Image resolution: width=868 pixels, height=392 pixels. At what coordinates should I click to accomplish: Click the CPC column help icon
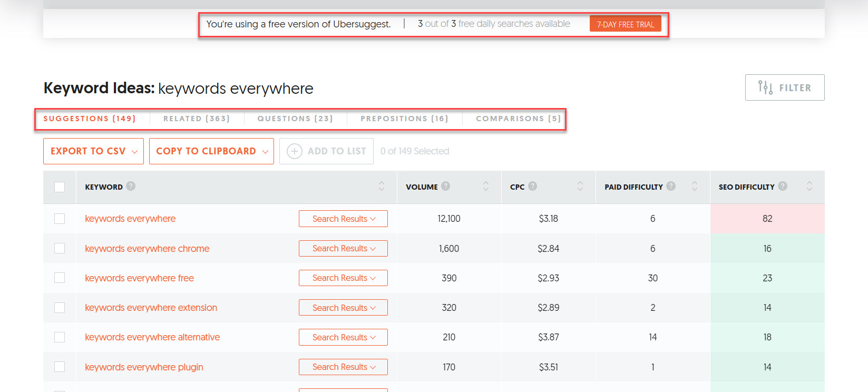coord(532,186)
